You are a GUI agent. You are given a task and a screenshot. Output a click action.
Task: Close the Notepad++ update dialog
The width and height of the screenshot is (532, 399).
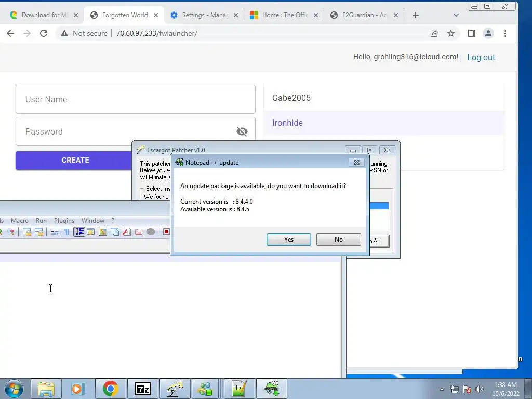tap(356, 163)
